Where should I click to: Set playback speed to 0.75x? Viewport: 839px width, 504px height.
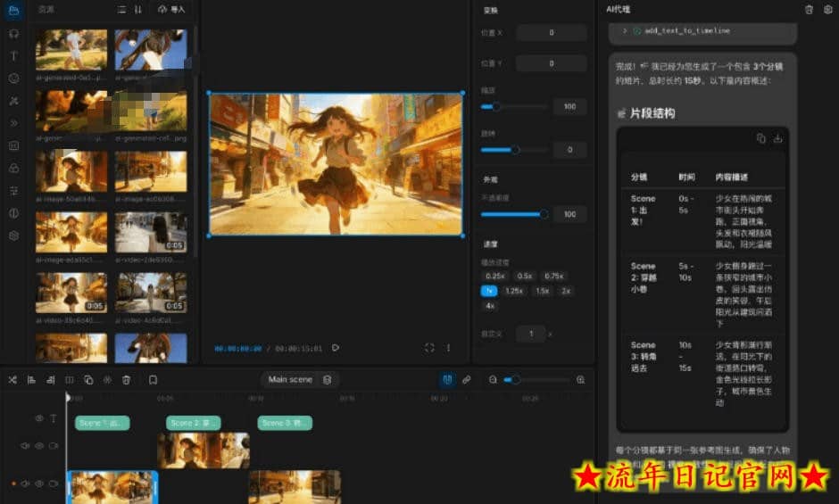point(553,276)
